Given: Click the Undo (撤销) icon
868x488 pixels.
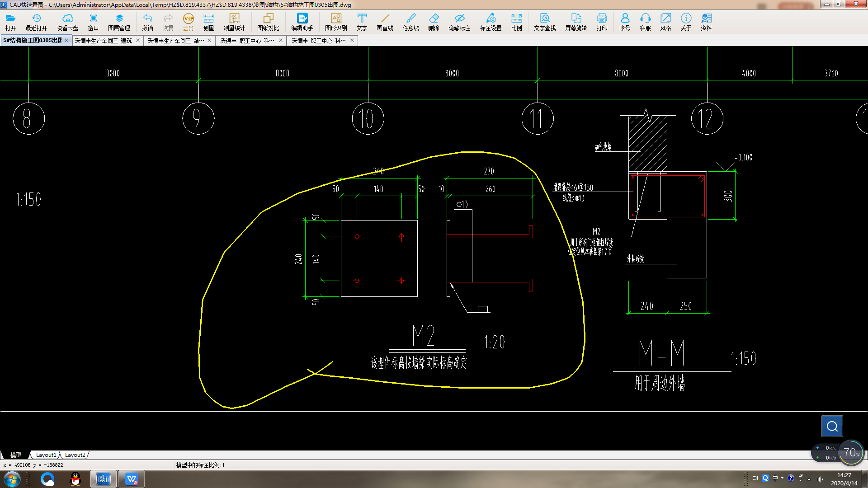Looking at the screenshot, I should pos(147,22).
